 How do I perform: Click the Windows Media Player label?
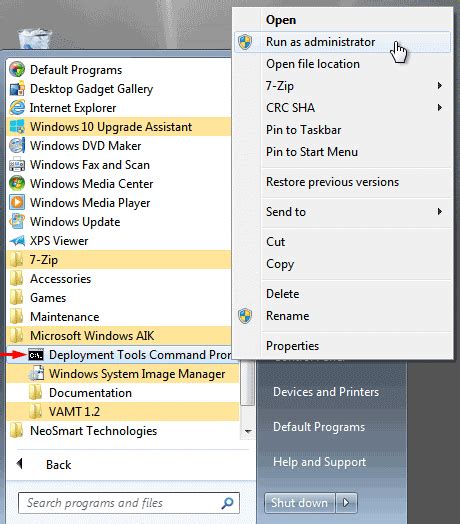[90, 203]
